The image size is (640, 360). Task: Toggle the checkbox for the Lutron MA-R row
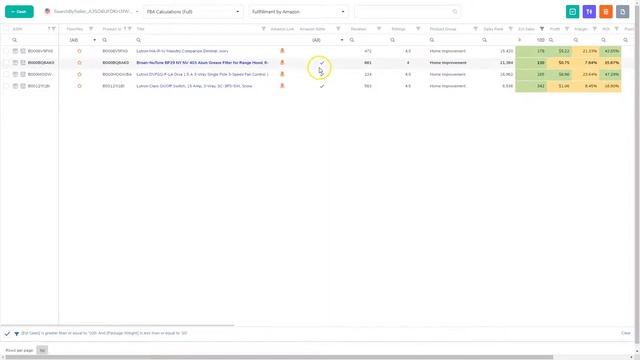pos(6,51)
